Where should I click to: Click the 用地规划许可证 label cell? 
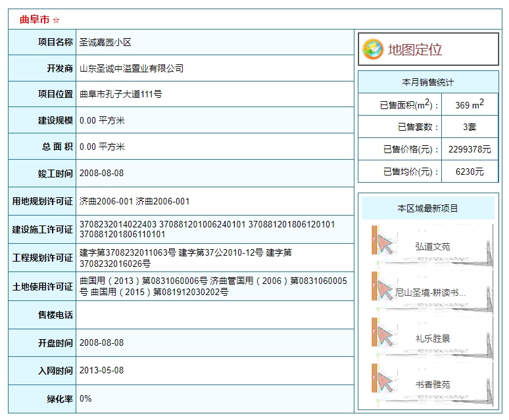pos(42,201)
